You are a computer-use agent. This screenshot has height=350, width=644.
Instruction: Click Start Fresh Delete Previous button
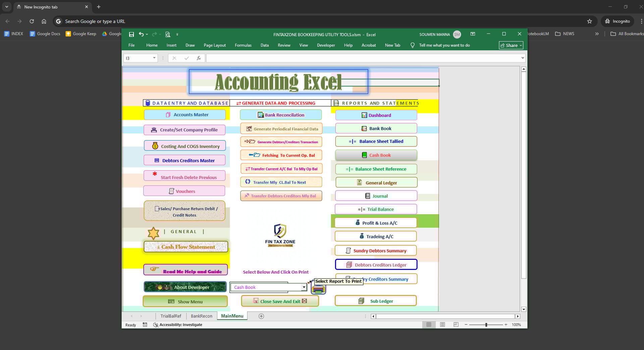click(x=184, y=176)
